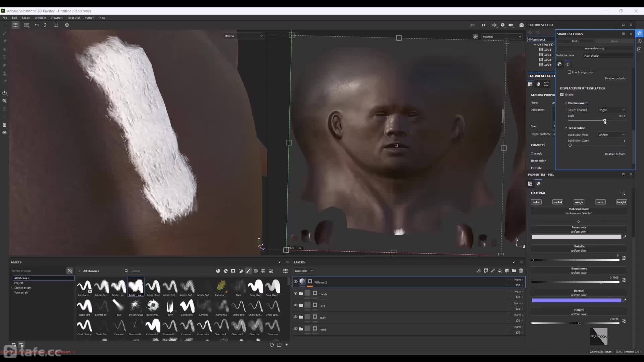Add a fill layer with bucket icon
This screenshot has height=362, width=644.
500,271
